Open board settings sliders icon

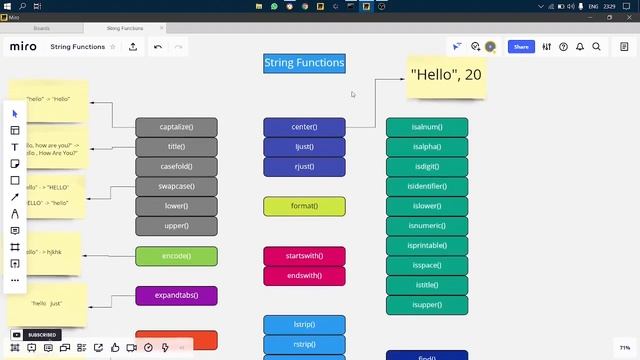[x=547, y=47]
